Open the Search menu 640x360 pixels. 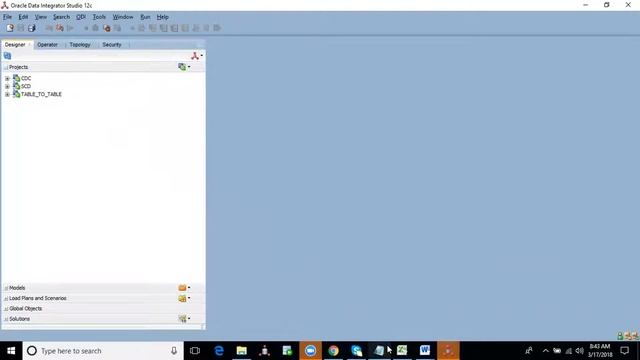coord(61,17)
